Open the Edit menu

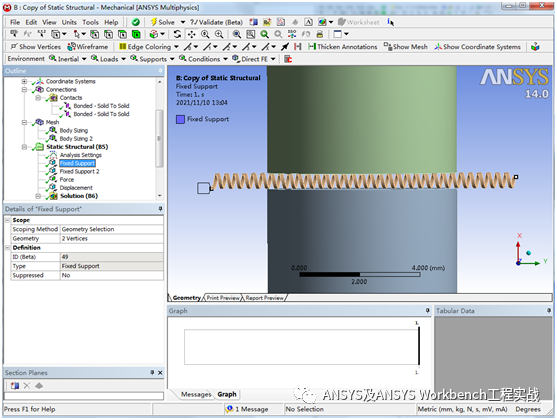coord(31,22)
